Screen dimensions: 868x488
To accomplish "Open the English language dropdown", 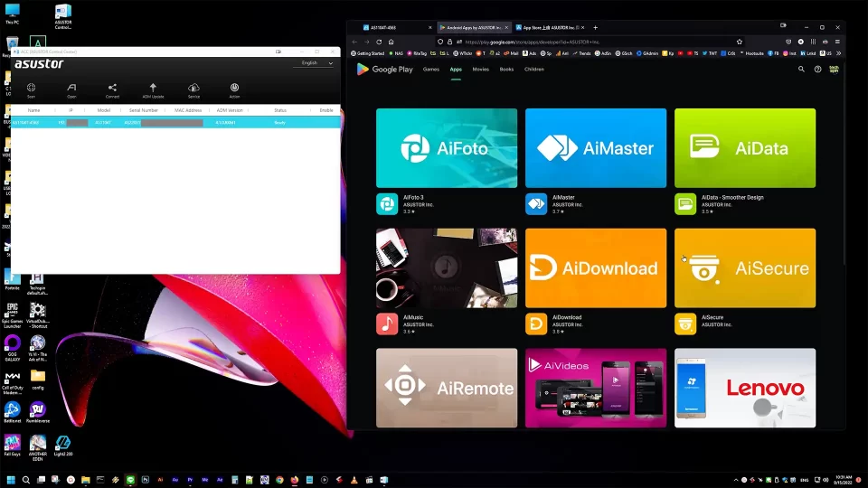I will click(316, 63).
